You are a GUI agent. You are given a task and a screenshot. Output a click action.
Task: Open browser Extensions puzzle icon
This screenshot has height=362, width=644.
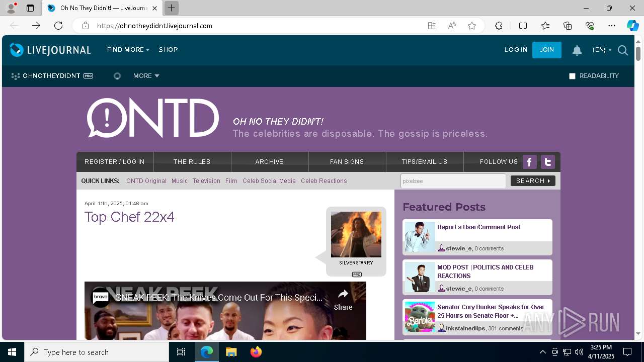(499, 26)
